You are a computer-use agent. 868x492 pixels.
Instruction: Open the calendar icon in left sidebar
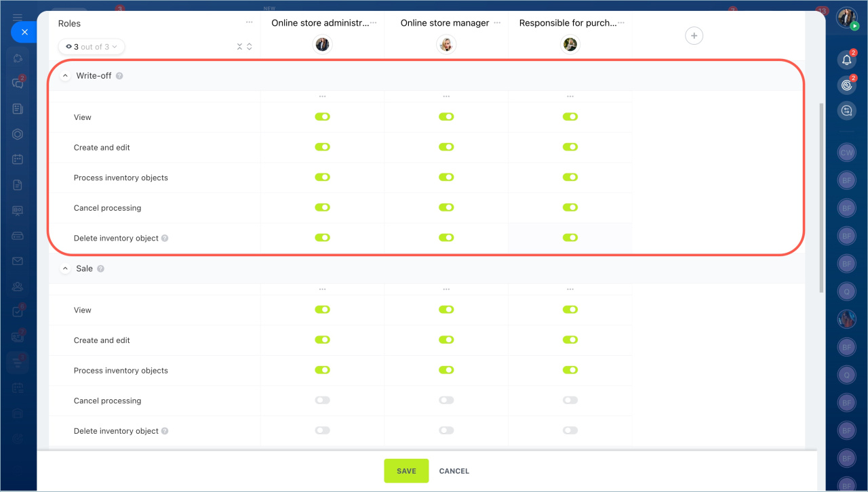(x=18, y=159)
